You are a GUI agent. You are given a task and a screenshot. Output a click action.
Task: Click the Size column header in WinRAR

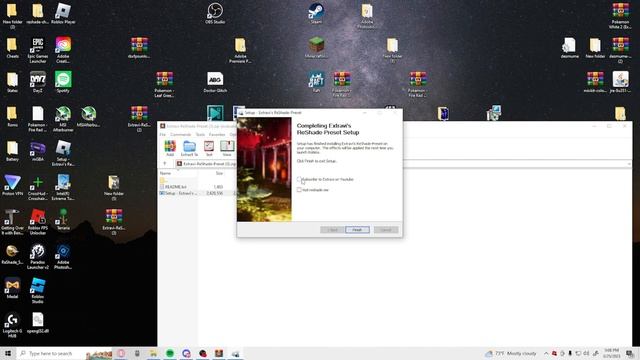219,173
